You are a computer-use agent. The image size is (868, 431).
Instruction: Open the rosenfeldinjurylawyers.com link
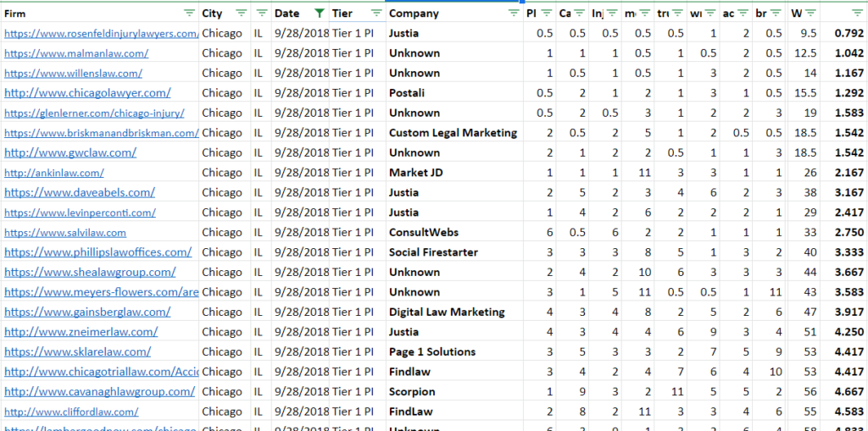102,34
